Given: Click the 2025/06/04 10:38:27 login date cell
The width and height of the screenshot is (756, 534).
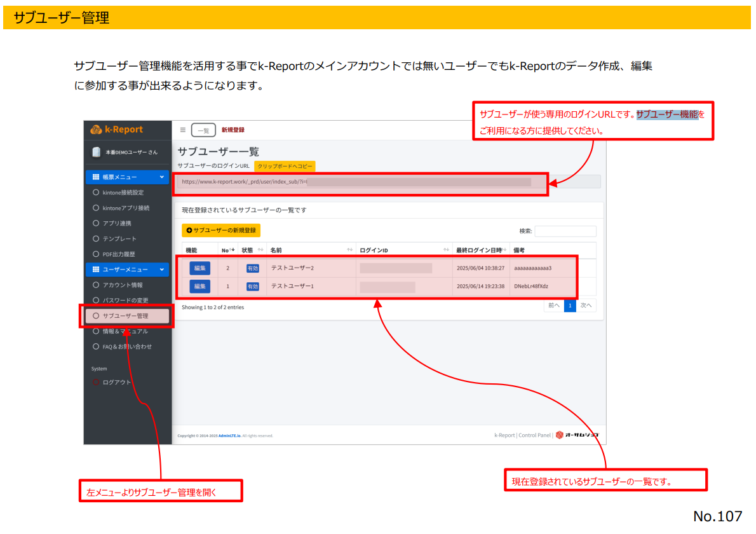Looking at the screenshot, I should 480,268.
